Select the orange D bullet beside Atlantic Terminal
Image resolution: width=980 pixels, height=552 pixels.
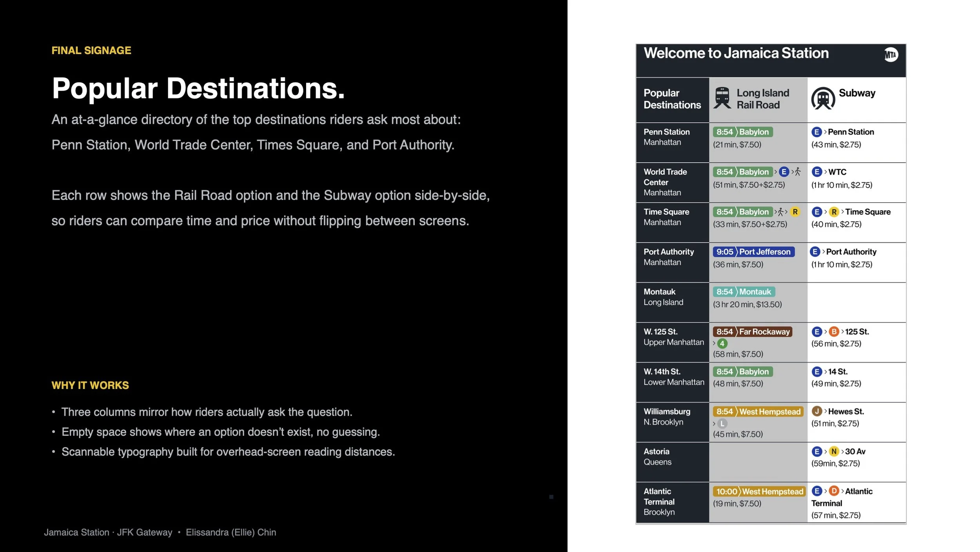pyautogui.click(x=834, y=491)
